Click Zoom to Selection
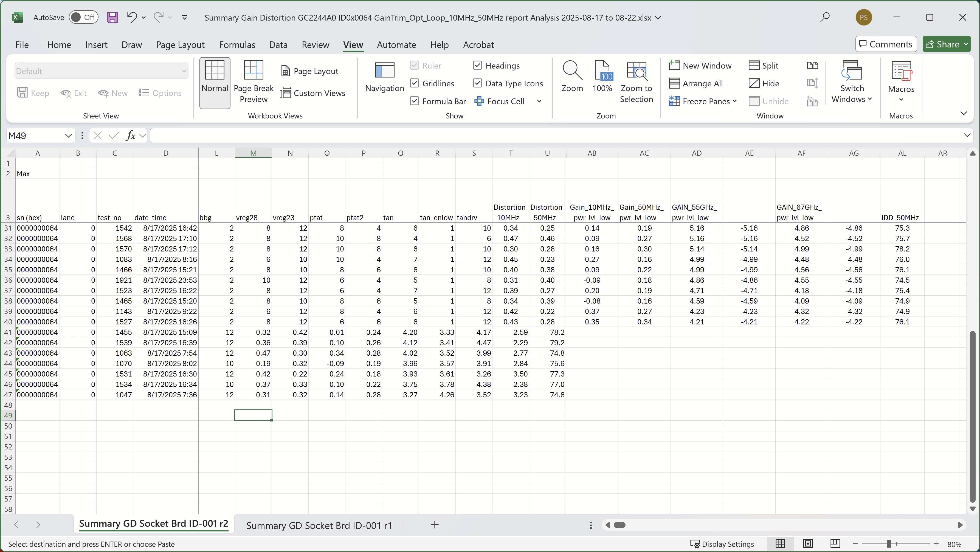The width and height of the screenshot is (980, 552). coord(637,82)
